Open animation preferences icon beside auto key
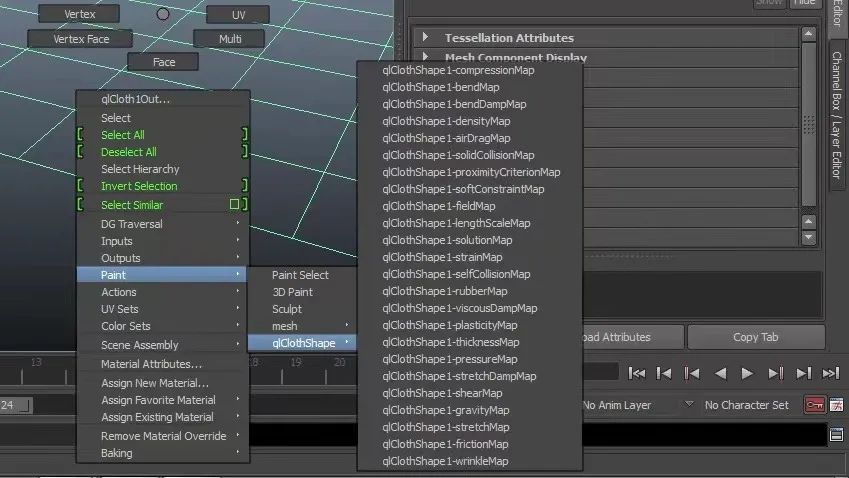Viewport: 849px width, 478px height. point(837,404)
